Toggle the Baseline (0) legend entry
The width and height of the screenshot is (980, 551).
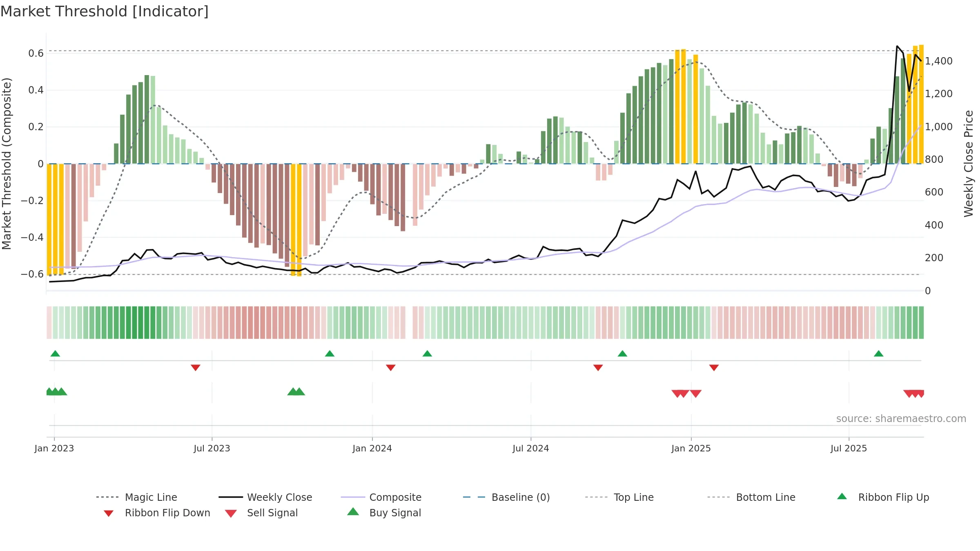506,497
